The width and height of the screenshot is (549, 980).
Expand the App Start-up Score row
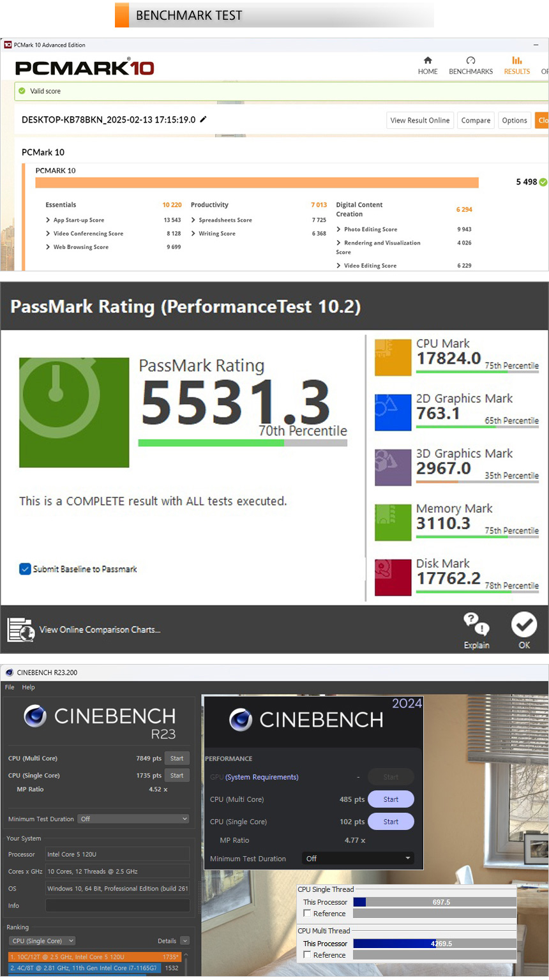49,220
